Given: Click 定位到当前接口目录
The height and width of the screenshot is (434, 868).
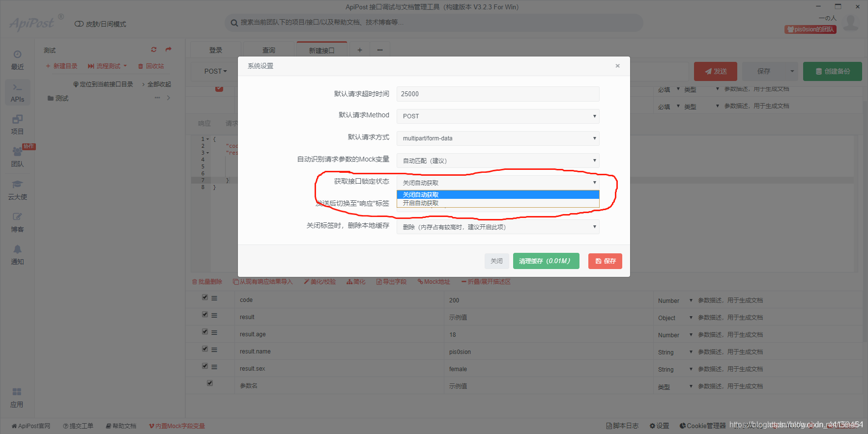Looking at the screenshot, I should pos(103,84).
